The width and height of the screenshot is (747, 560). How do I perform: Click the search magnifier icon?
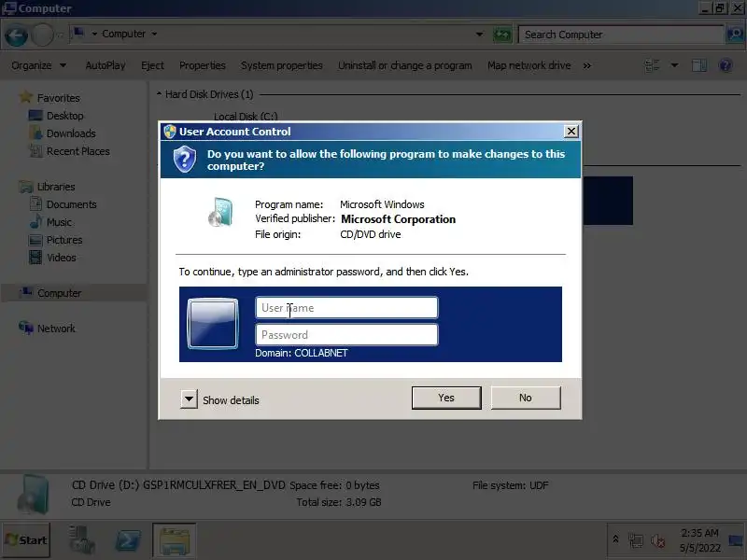[x=735, y=35]
